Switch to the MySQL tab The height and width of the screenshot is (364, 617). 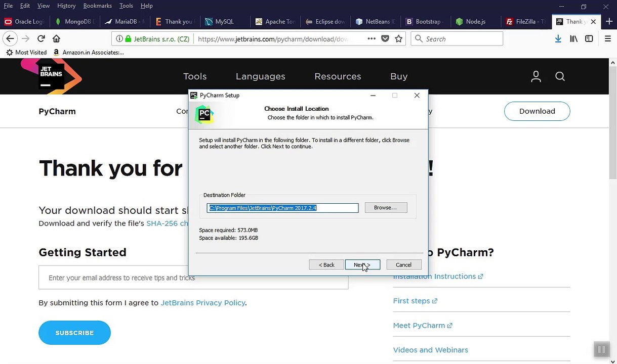[x=225, y=22]
